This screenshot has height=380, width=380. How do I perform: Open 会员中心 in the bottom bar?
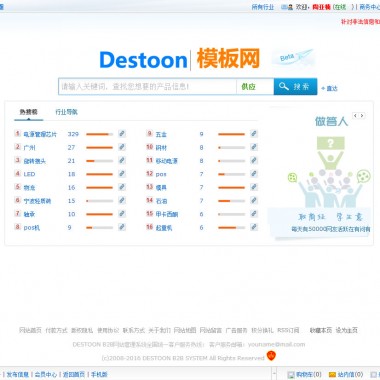(x=46, y=374)
